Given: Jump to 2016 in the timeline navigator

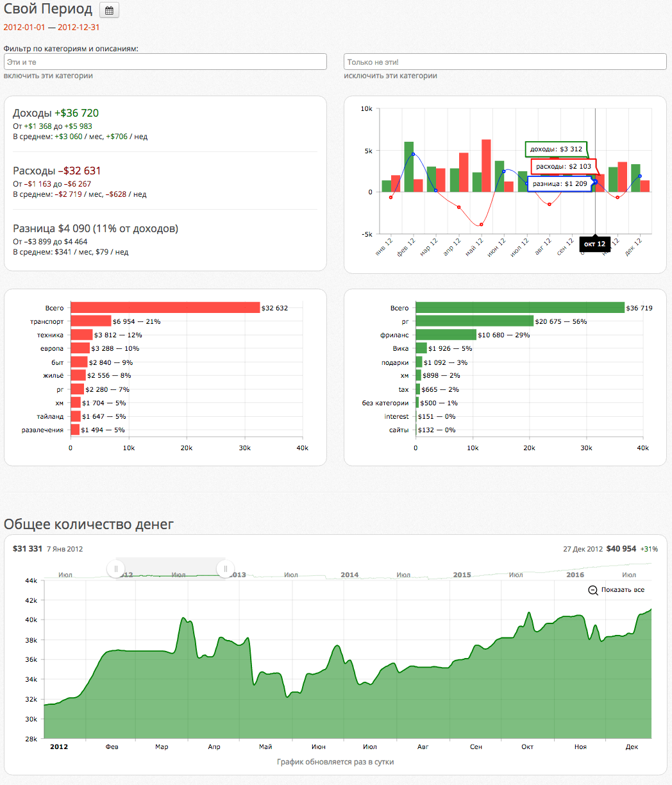Looking at the screenshot, I should 575,575.
